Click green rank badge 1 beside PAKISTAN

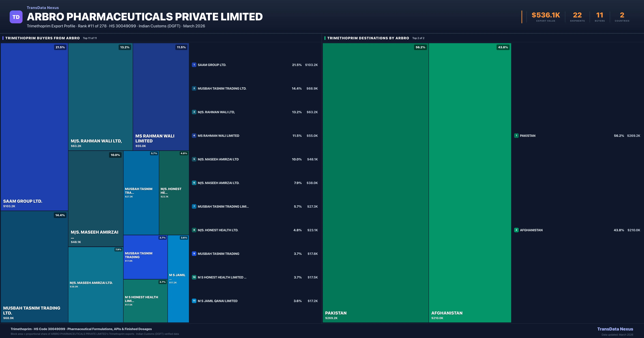[516, 135]
